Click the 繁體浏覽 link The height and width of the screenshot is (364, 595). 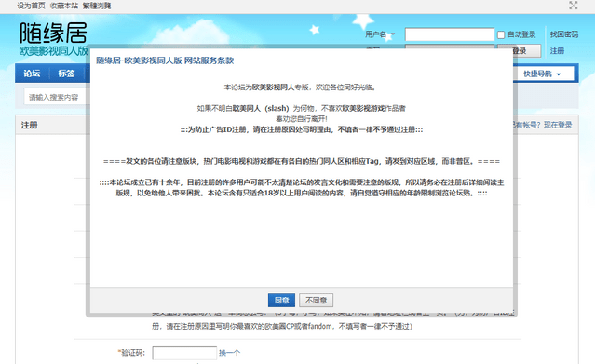coord(97,6)
